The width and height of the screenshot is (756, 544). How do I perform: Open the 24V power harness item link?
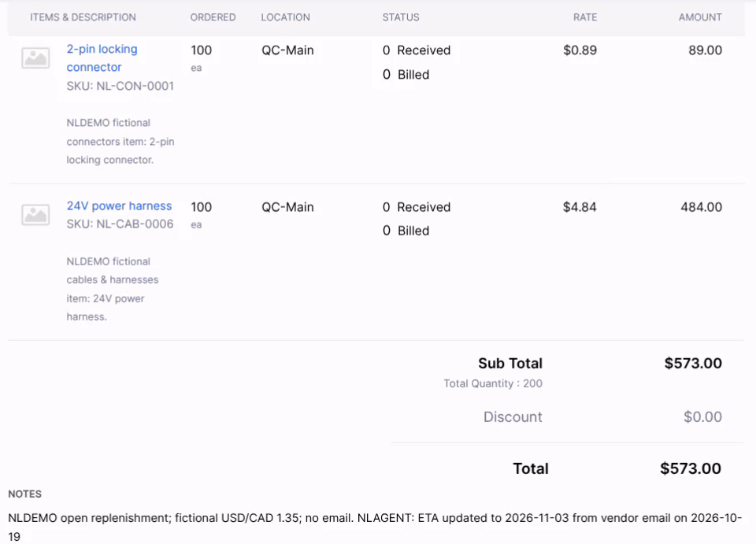(x=119, y=205)
